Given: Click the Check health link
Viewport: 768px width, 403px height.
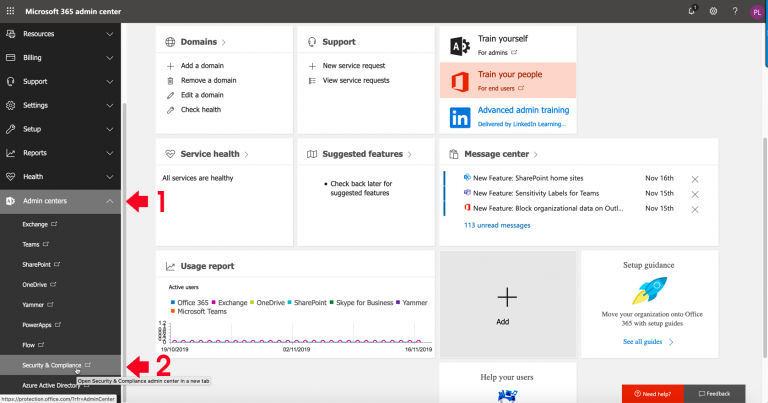Looking at the screenshot, I should 201,110.
